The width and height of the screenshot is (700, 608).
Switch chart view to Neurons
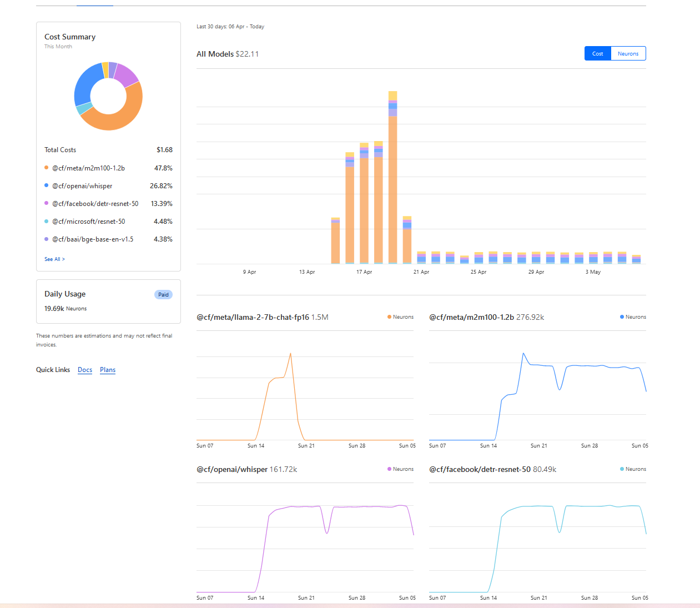coord(628,54)
